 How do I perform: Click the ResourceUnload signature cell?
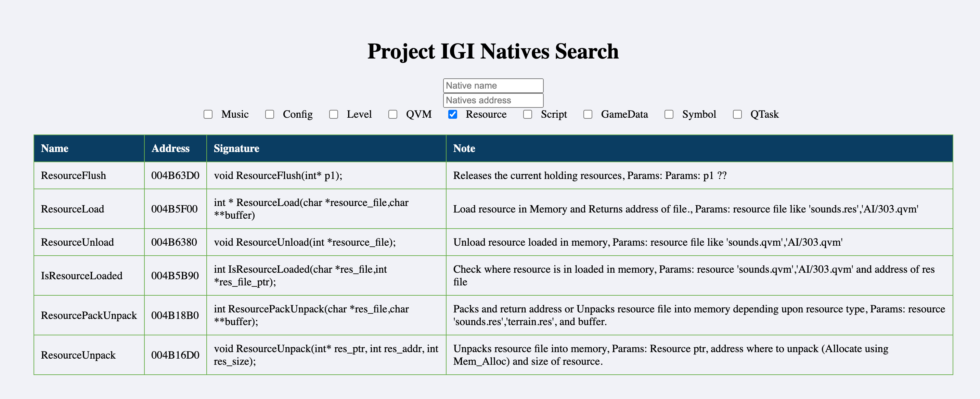304,242
